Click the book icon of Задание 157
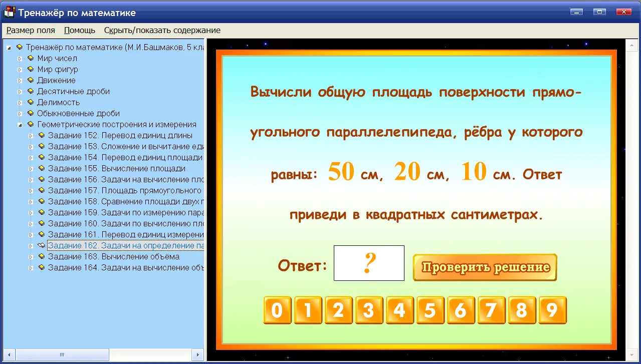Screen dimensions: 641x364 coord(41,190)
